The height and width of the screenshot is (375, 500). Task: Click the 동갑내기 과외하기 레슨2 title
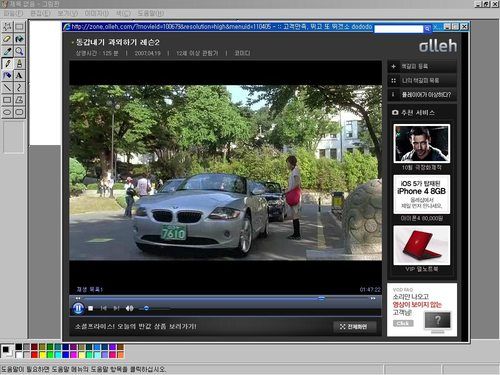(118, 42)
